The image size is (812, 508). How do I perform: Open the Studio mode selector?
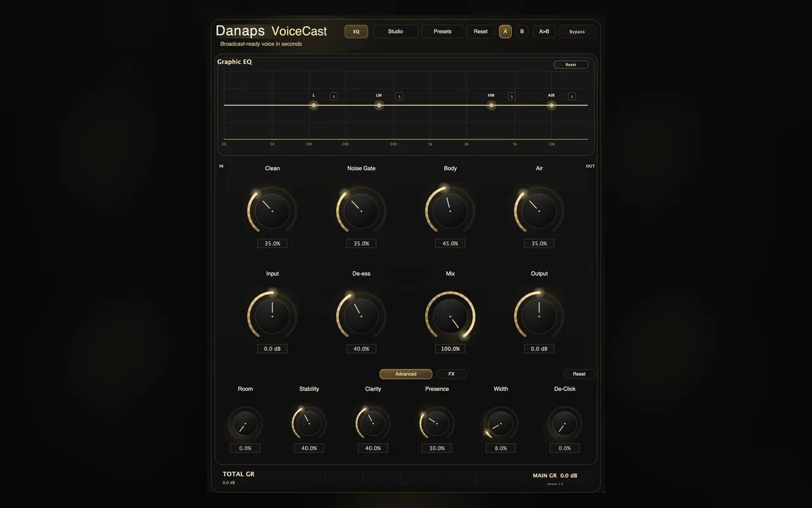pos(396,31)
